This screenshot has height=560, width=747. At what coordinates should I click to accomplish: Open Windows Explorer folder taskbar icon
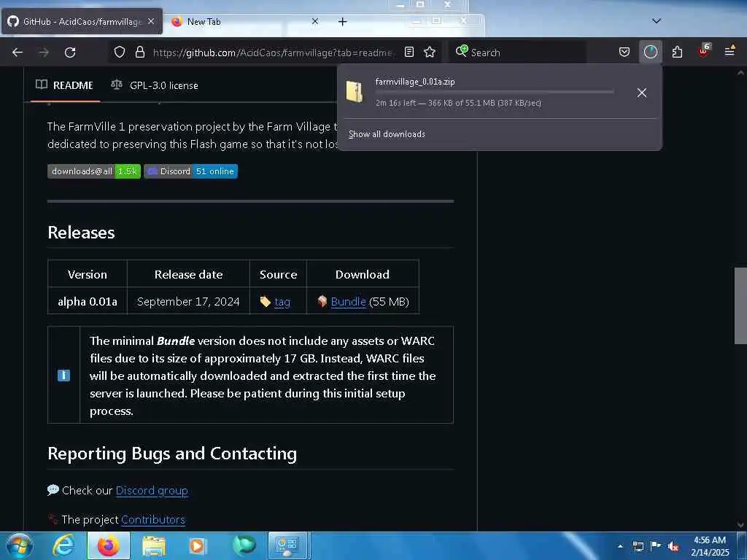153,545
